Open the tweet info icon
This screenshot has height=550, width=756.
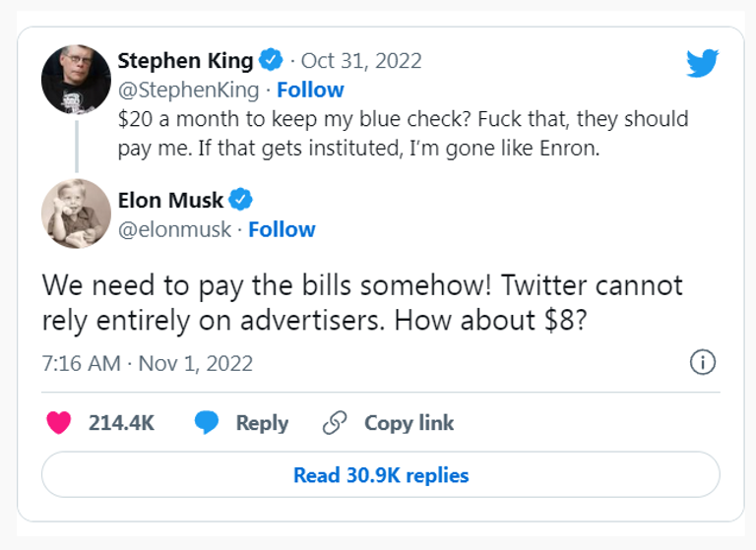(x=701, y=363)
